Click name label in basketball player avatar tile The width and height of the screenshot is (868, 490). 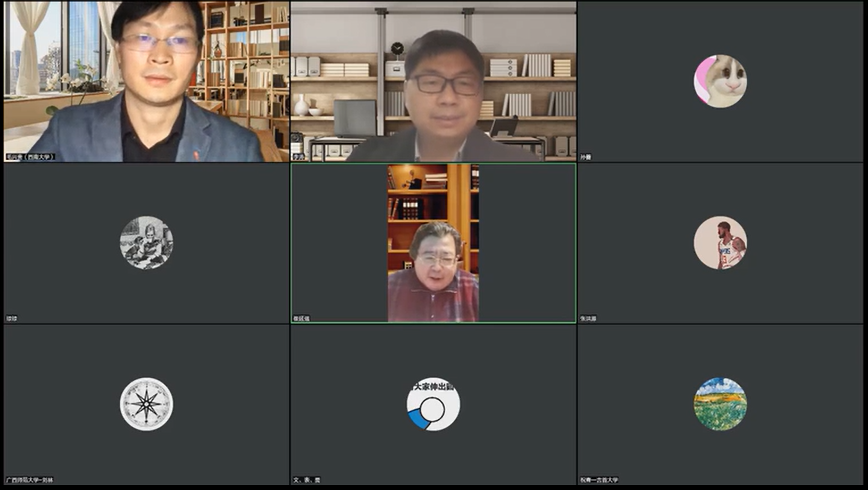(588, 319)
